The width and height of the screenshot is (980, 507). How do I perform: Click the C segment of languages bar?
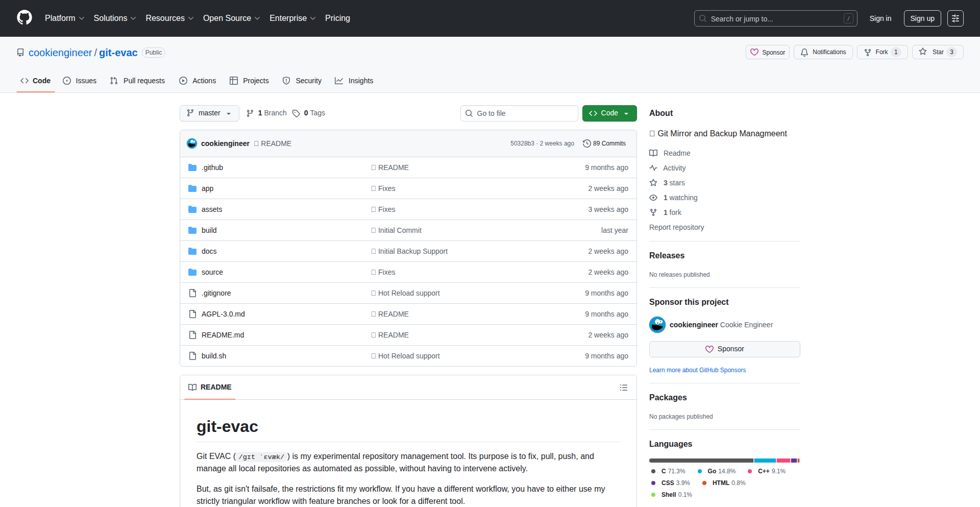click(x=700, y=461)
